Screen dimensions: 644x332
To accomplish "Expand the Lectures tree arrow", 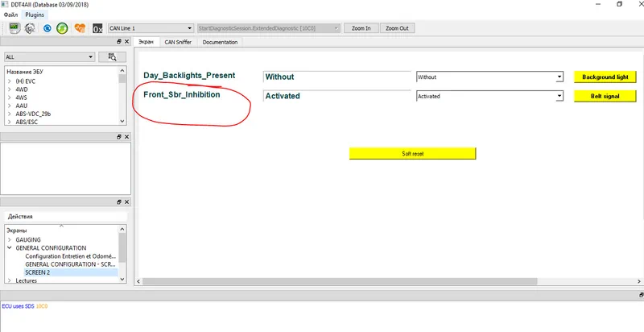I will (10, 280).
